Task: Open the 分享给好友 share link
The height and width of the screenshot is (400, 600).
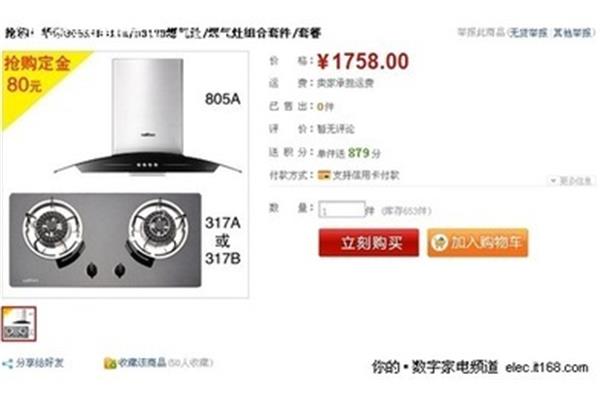Action: pyautogui.click(x=39, y=363)
